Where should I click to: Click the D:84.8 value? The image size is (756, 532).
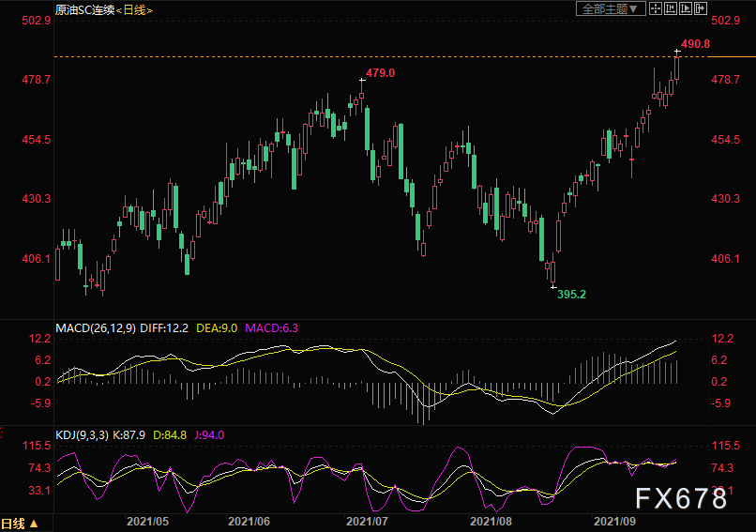170,435
